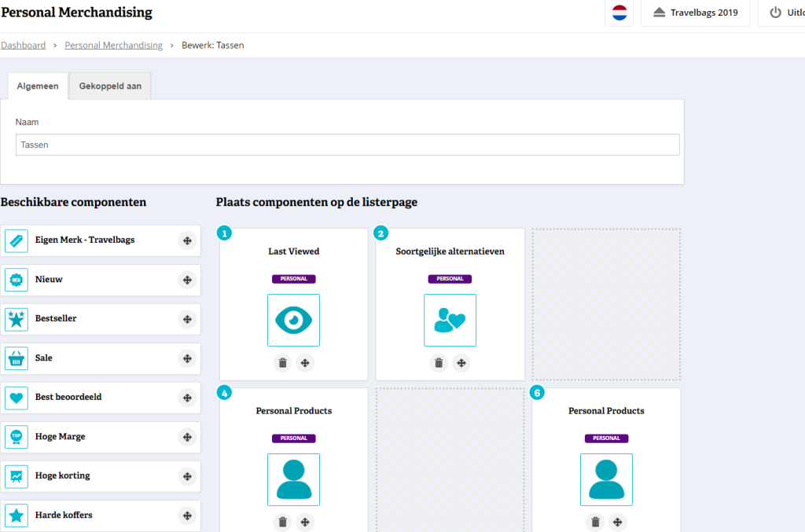
Task: Click the Sale basket icon
Action: (17, 358)
